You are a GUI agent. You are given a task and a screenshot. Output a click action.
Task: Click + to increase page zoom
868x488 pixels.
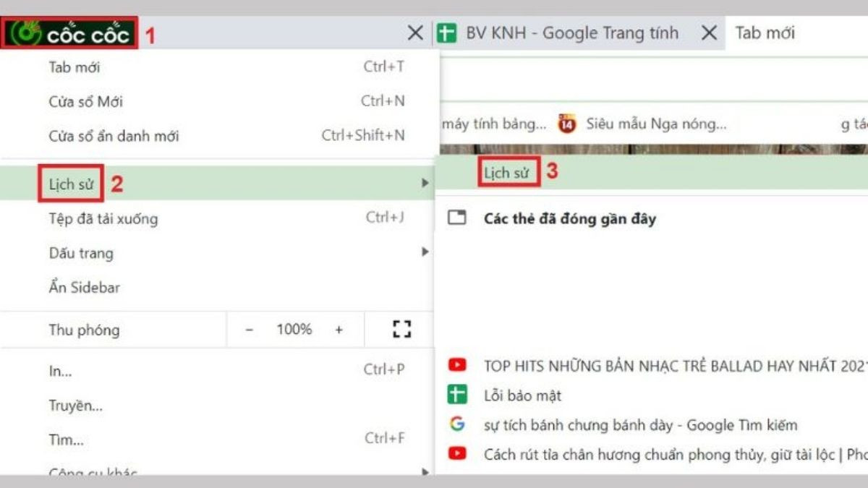(x=339, y=328)
